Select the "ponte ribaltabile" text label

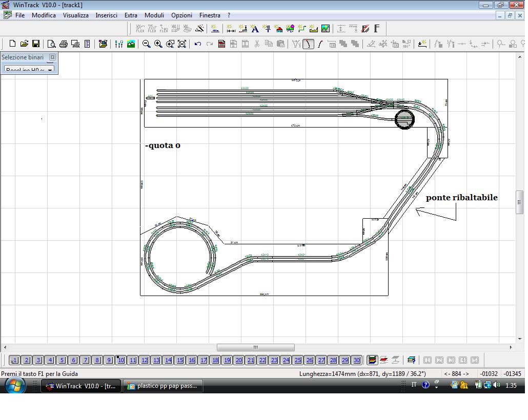462,198
